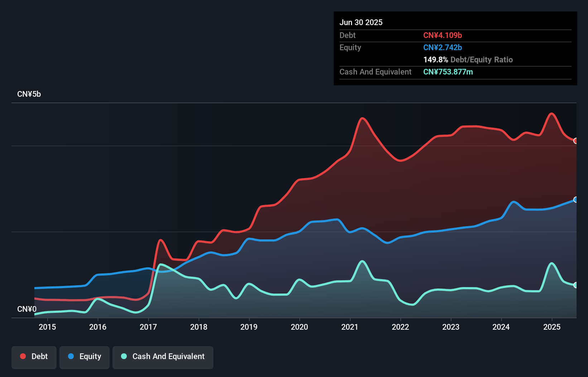Select the 2017 x-axis label
This screenshot has height=377, width=588.
tap(148, 327)
